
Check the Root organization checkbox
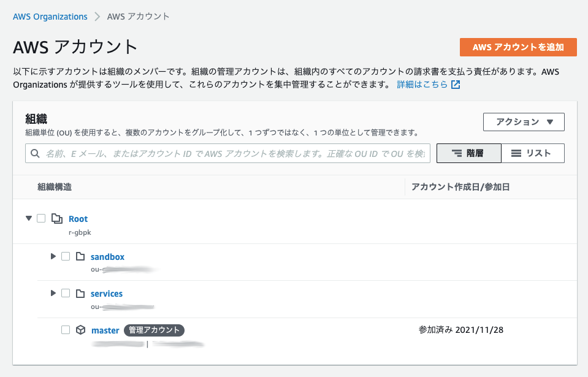(40, 218)
